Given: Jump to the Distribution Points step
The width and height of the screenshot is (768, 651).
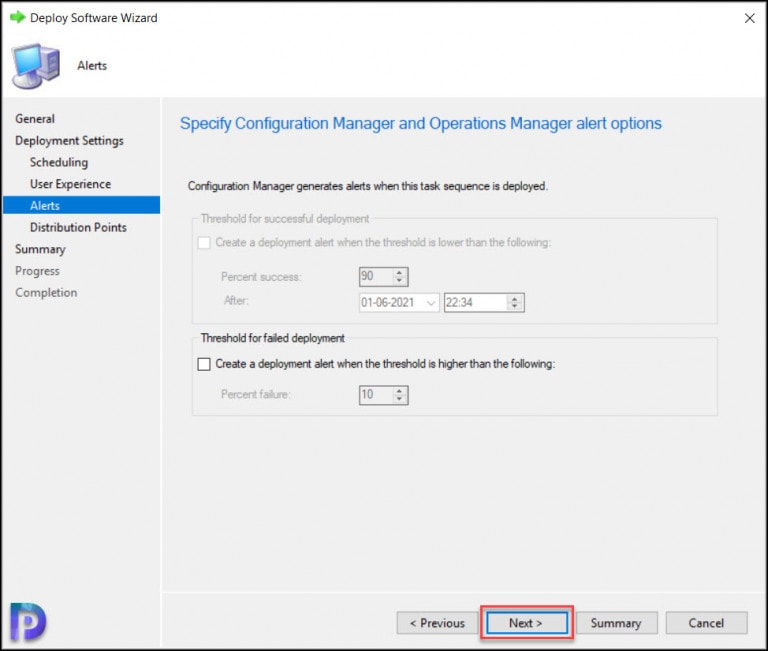Looking at the screenshot, I should coord(78,227).
